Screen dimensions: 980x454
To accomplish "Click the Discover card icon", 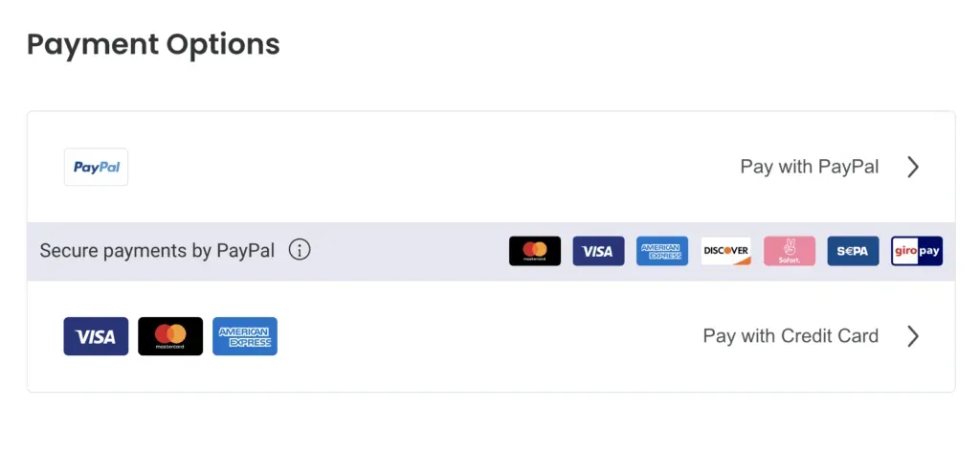I will click(x=725, y=251).
